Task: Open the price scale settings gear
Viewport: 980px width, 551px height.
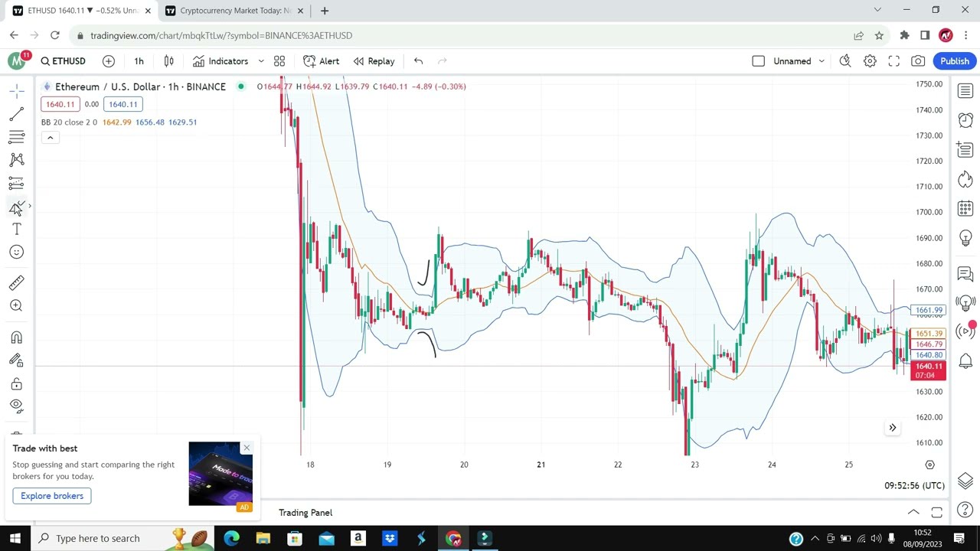Action: 929,465
